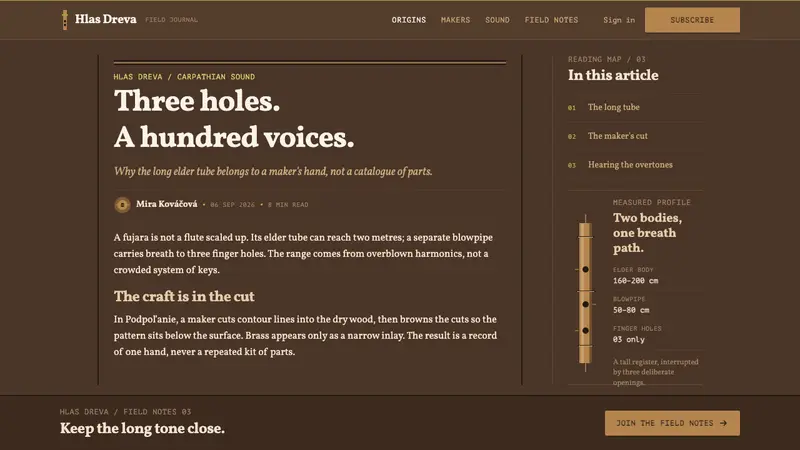This screenshot has width=800, height=450.
Task: Click the '50–80 cm' blowpipe value
Action: tap(631, 310)
